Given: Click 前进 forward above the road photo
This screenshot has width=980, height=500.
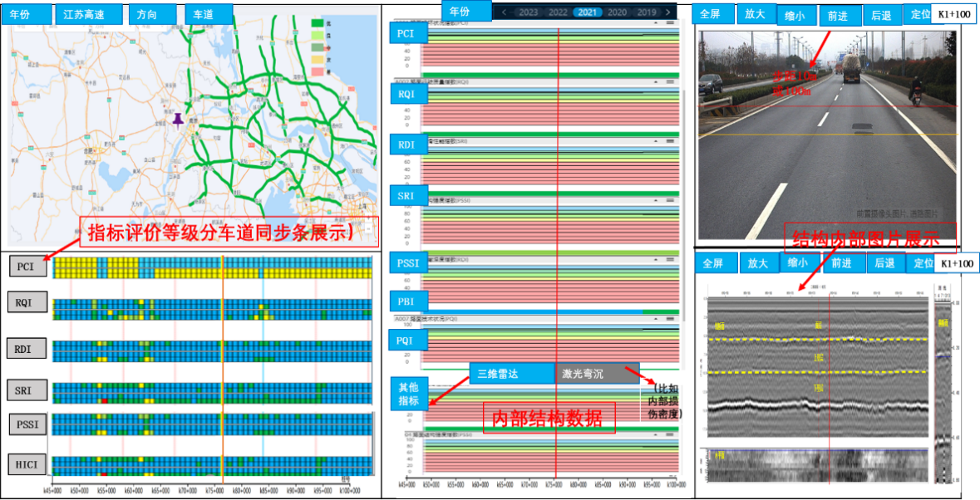Looking at the screenshot, I should tap(837, 15).
